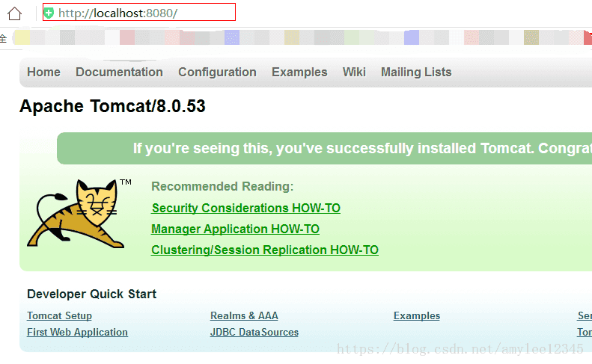This screenshot has height=364, width=592.
Task: Open the Documentation nav item
Action: tap(119, 72)
